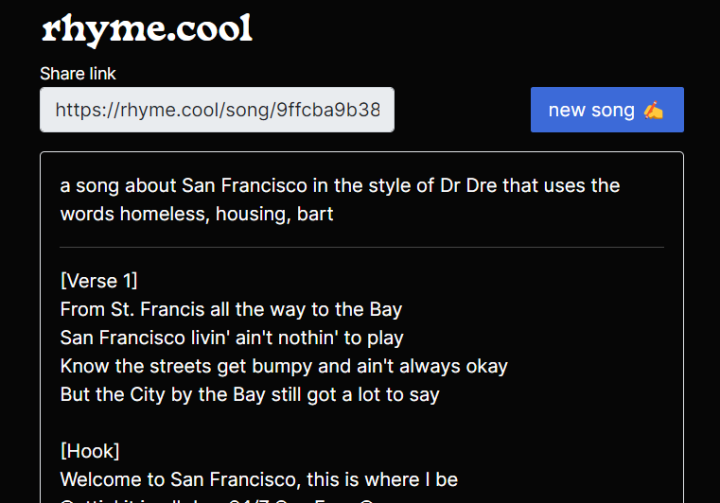Image resolution: width=720 pixels, height=503 pixels.
Task: Click the horizontal divider under the prompt
Action: (362, 247)
